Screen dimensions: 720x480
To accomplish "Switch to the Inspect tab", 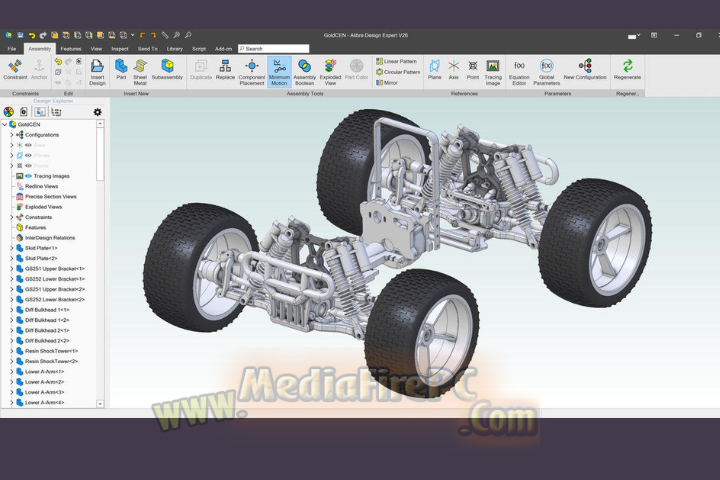I will point(120,49).
